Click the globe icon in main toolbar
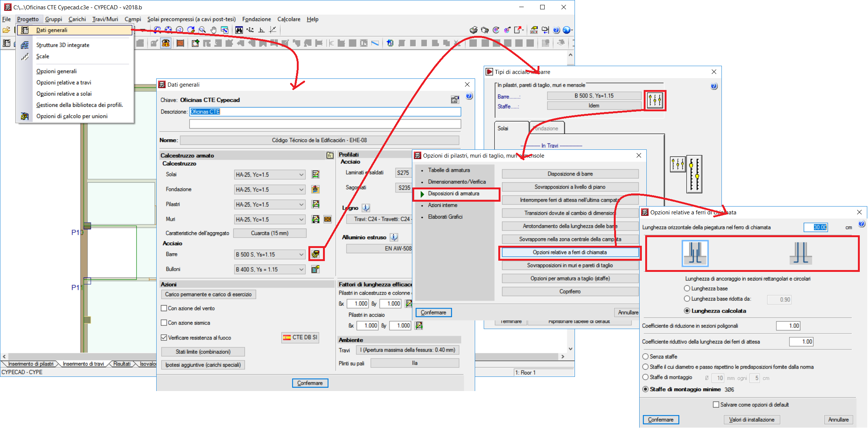 point(567,30)
